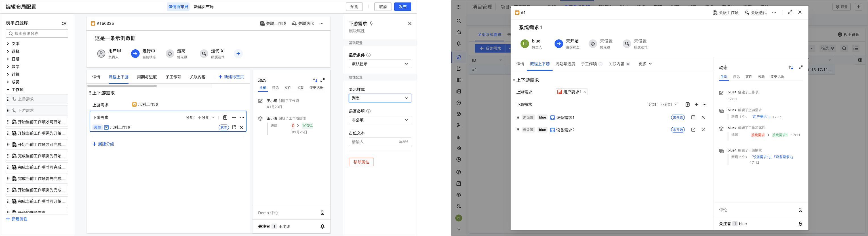Open 分组：不分组 dropdown in layout editor
868x236 pixels.
click(200, 118)
